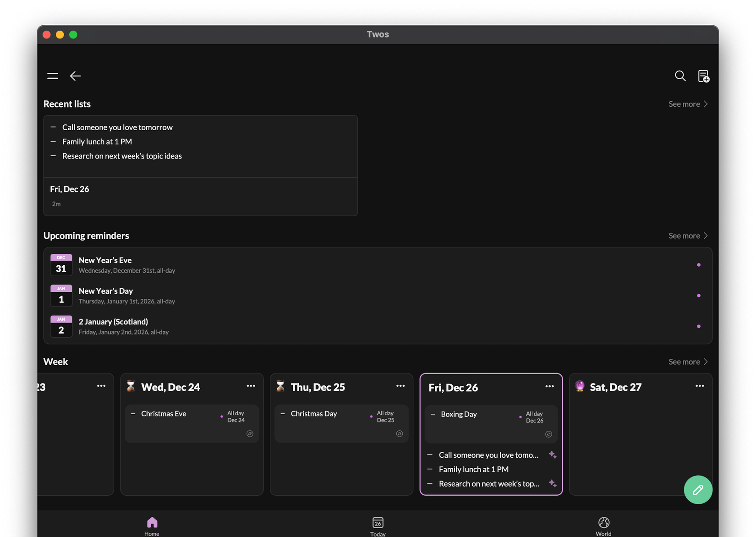The width and height of the screenshot is (756, 537).
Task: Toggle the dash bullet before Christmas Eve
Action: point(133,414)
